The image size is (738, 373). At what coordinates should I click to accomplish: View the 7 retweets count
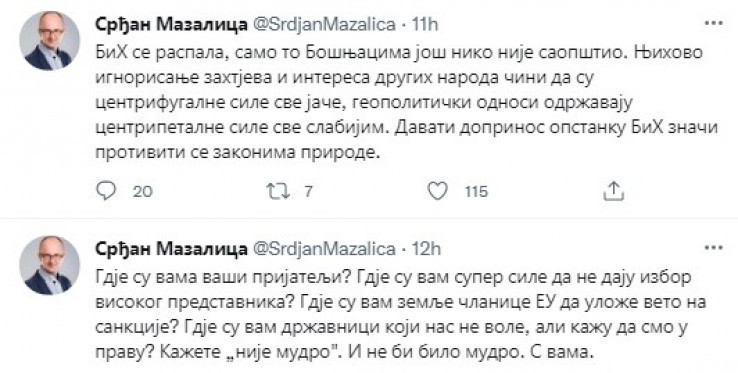click(308, 192)
